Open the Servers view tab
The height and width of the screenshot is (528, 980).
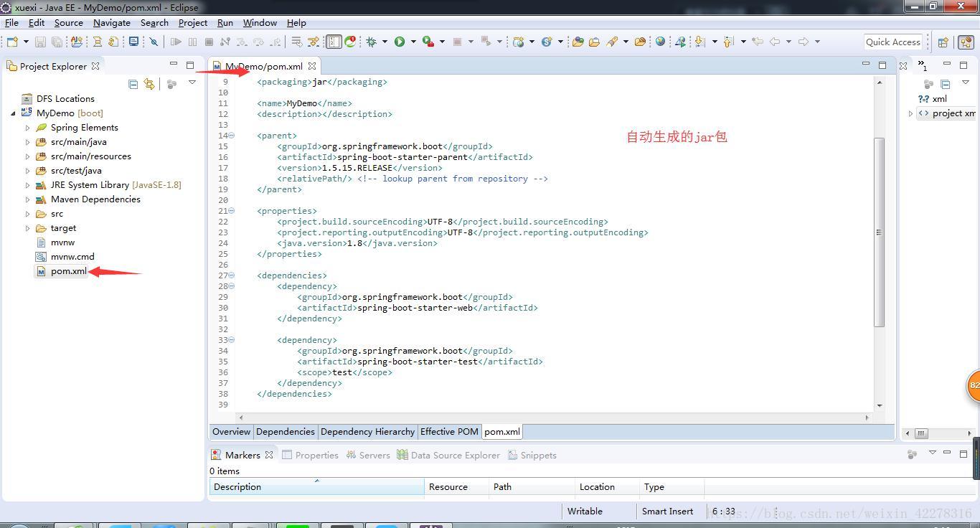(368, 456)
